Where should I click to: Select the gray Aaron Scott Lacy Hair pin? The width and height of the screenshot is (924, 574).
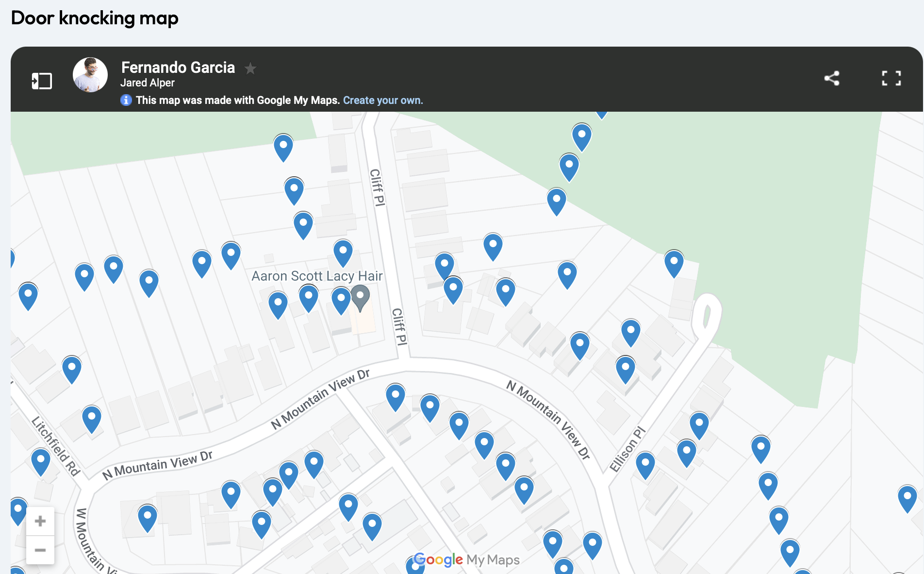(360, 296)
